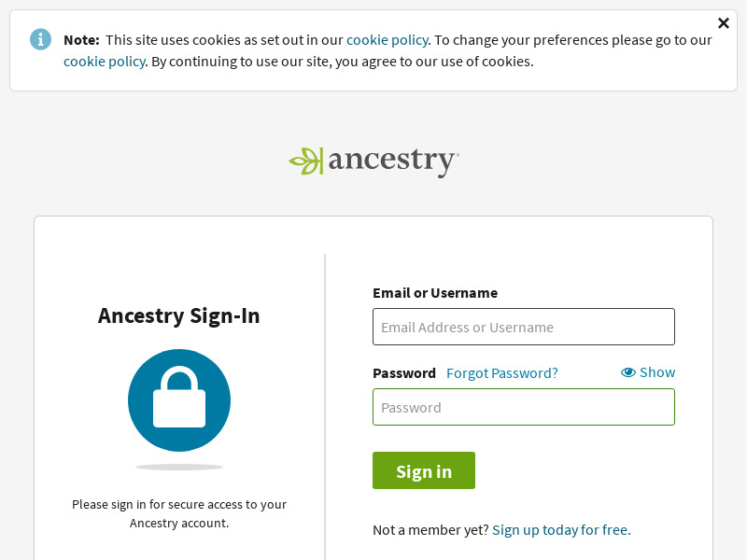Follow the Sign up today for free link

pos(560,529)
